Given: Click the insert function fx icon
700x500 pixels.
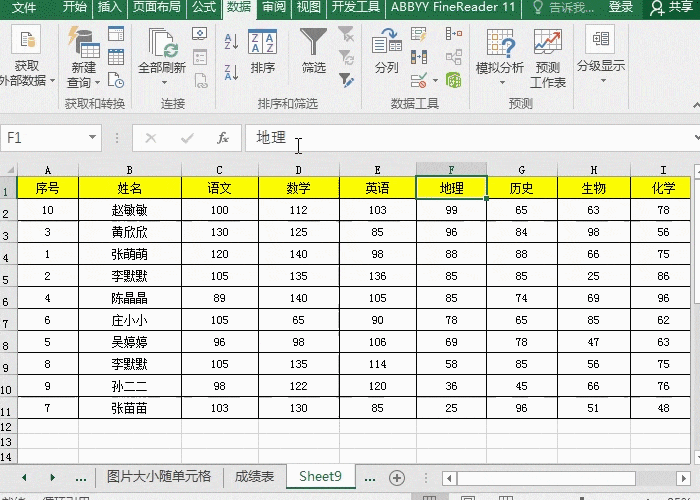Looking at the screenshot, I should coord(223,138).
